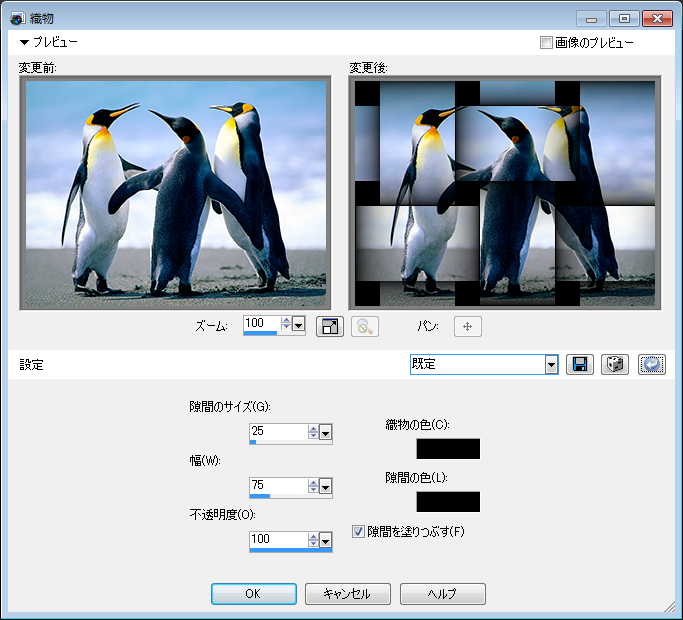This screenshot has height=620, width=683.
Task: Minimize the 織物 dialog window
Action: [591, 19]
